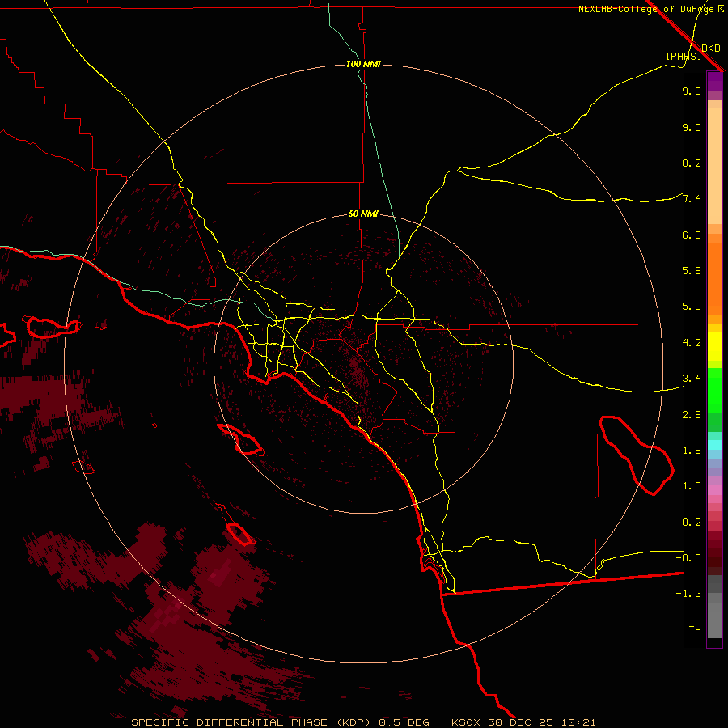
Task: Click the San Clemente Island outline
Action: tap(240, 533)
